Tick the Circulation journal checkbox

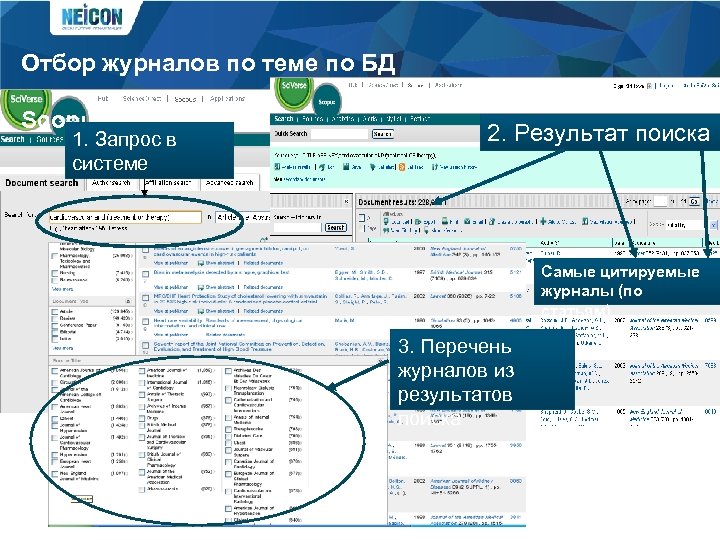55,382
